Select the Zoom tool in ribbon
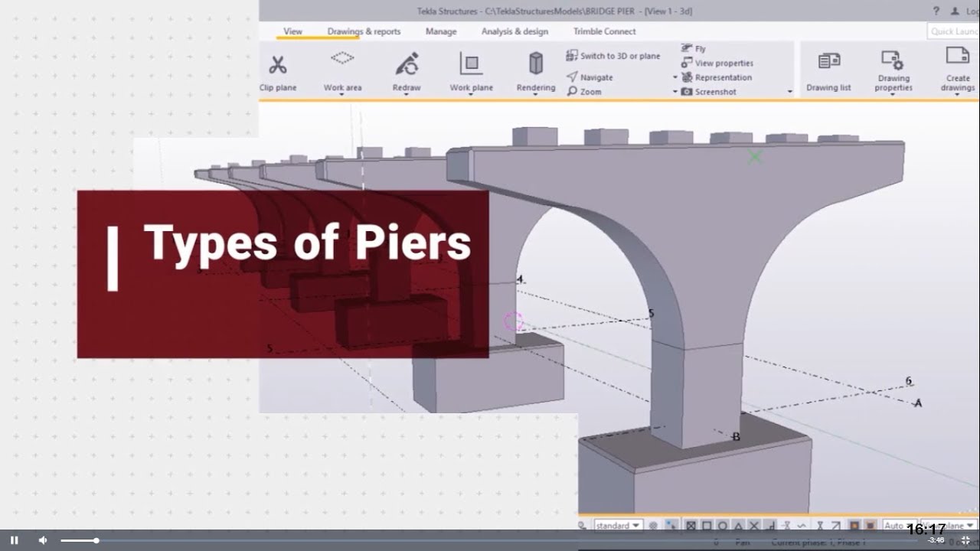 click(584, 92)
